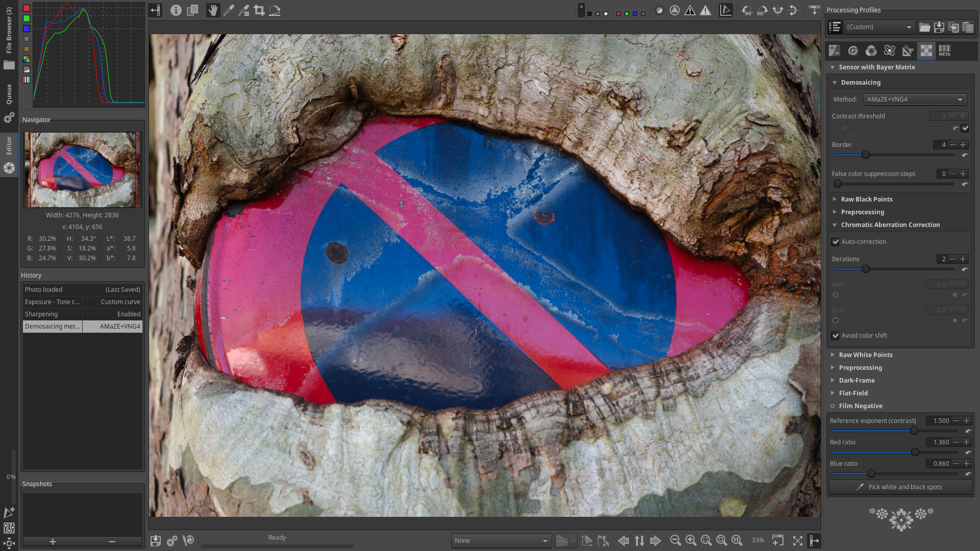Activate the Straighten tool
Viewport: 980px width, 551px height.
(275, 10)
